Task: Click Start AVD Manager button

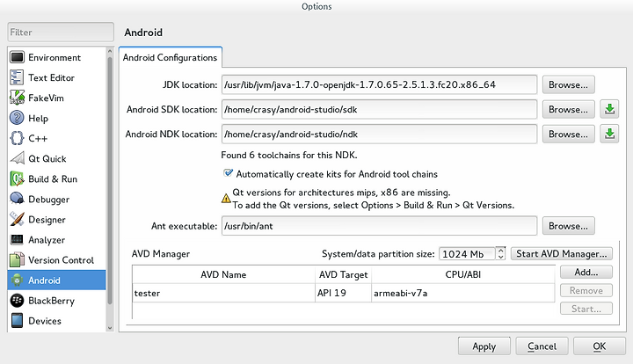Action: point(562,254)
